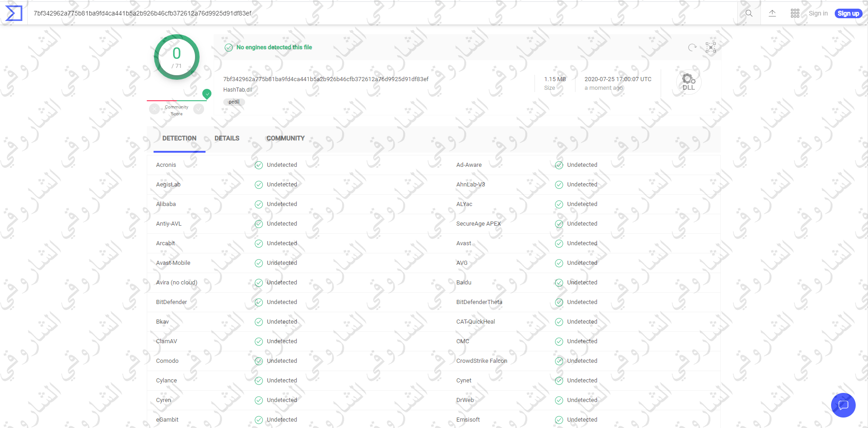Click the BitDefenderTheta engine name
The image size is (868, 428).
pyautogui.click(x=479, y=302)
